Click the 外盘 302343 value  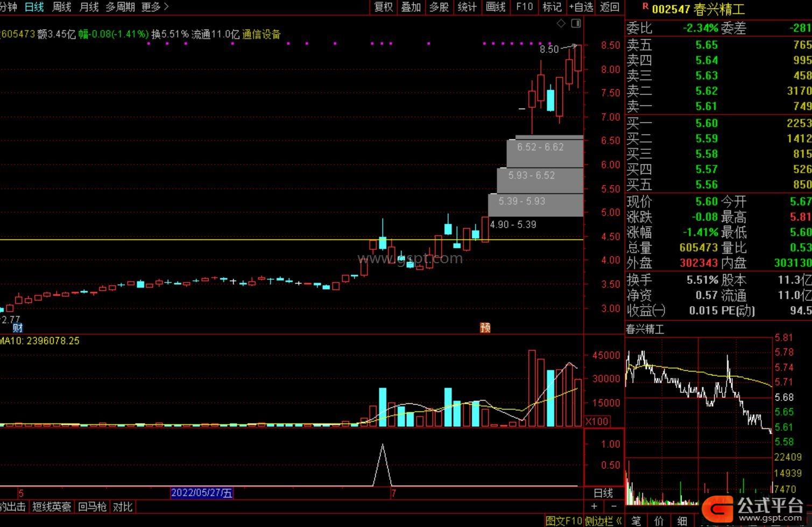coord(699,263)
